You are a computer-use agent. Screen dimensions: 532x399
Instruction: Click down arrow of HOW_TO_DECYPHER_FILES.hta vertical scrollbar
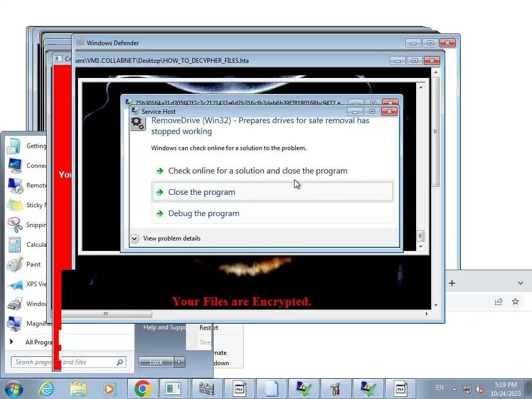coord(436,305)
